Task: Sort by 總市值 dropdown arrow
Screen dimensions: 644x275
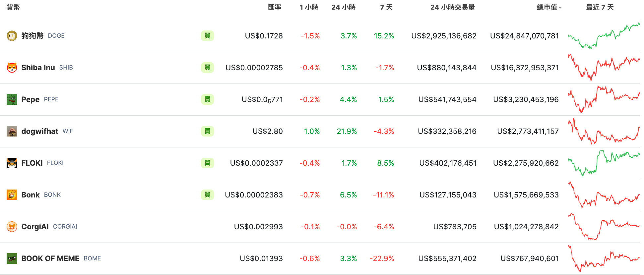Action: 560,8
